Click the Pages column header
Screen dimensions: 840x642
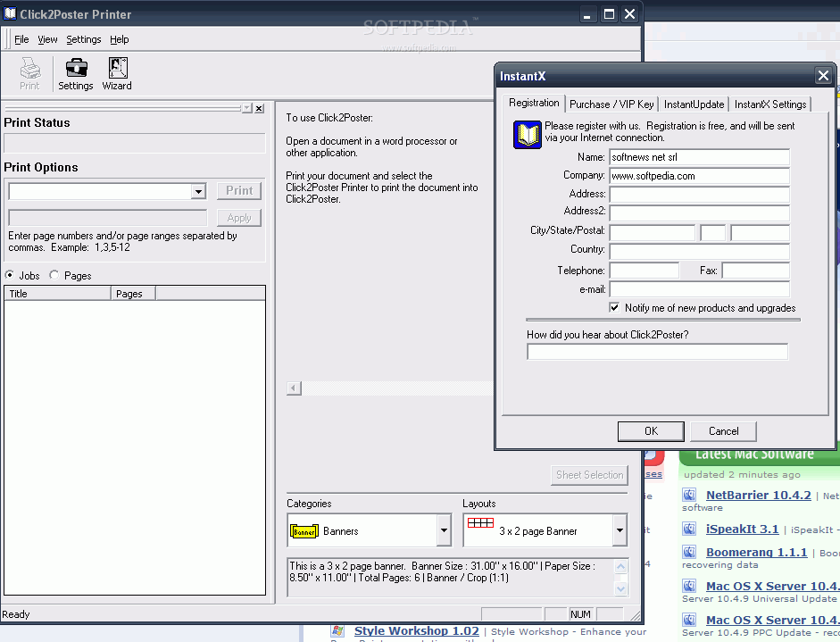coord(133,293)
